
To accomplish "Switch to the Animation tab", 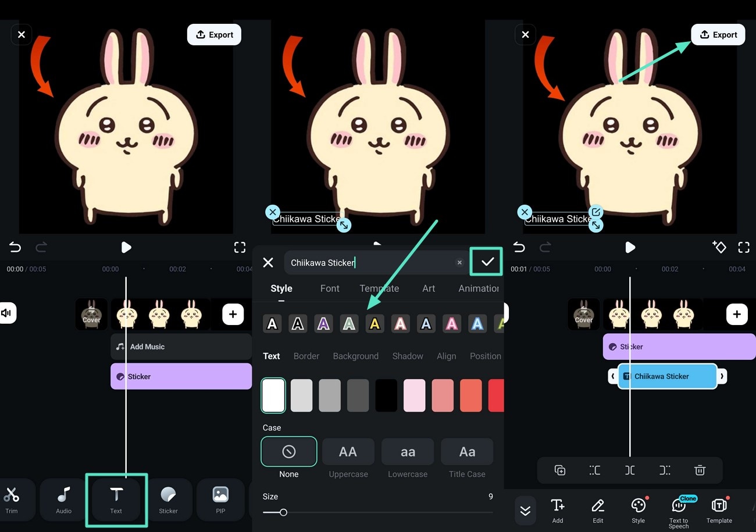I will click(x=479, y=288).
